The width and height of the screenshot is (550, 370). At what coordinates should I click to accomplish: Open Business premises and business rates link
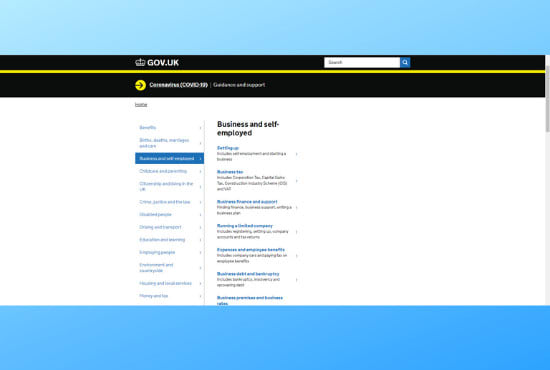pos(250,300)
